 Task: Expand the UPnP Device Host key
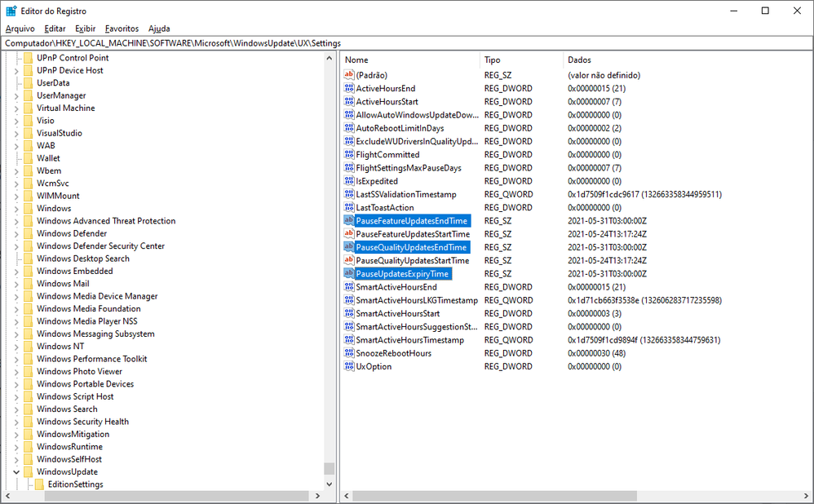tap(16, 71)
